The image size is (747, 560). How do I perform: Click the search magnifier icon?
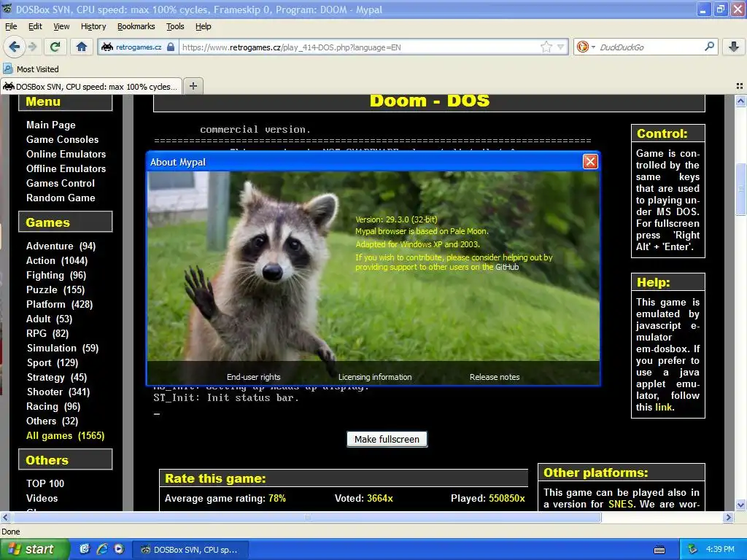coord(709,47)
